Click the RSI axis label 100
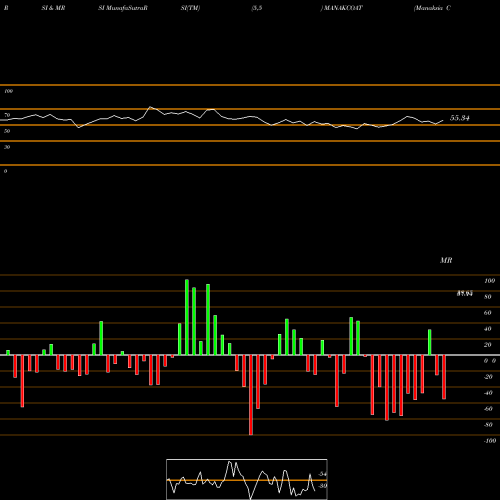 [8, 91]
